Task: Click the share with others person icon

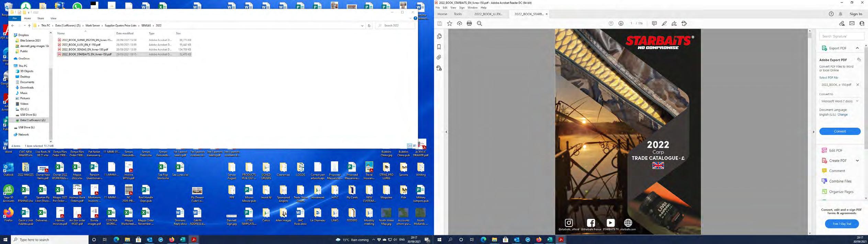Action: 862,23
